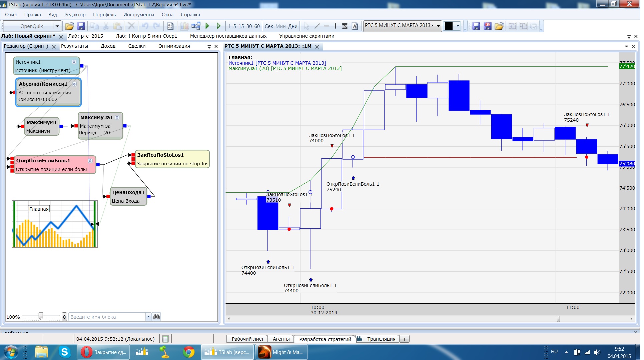Select the 15 interval button
This screenshot has height=360, width=644.
[241, 26]
